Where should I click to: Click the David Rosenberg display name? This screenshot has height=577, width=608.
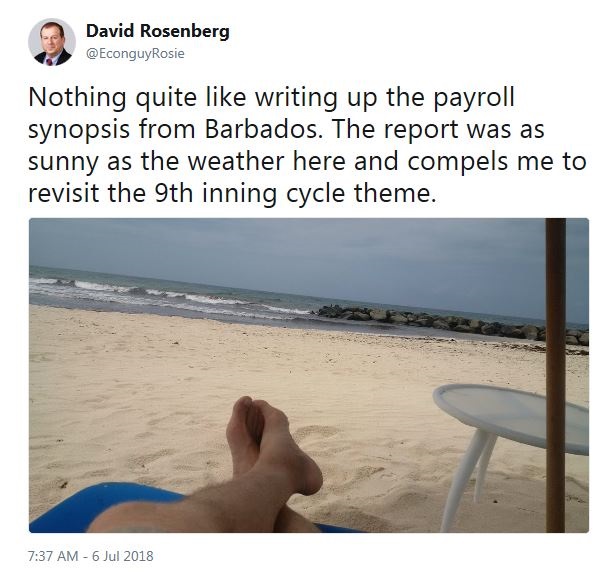[x=157, y=31]
